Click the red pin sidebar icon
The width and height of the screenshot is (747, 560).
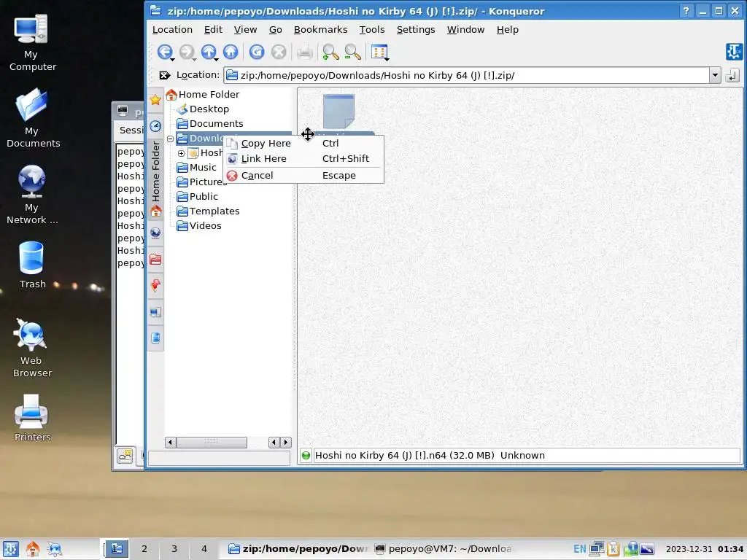155,286
